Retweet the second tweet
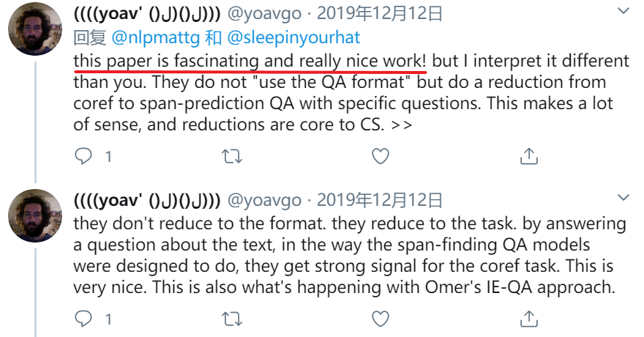The width and height of the screenshot is (644, 337). pos(233,319)
